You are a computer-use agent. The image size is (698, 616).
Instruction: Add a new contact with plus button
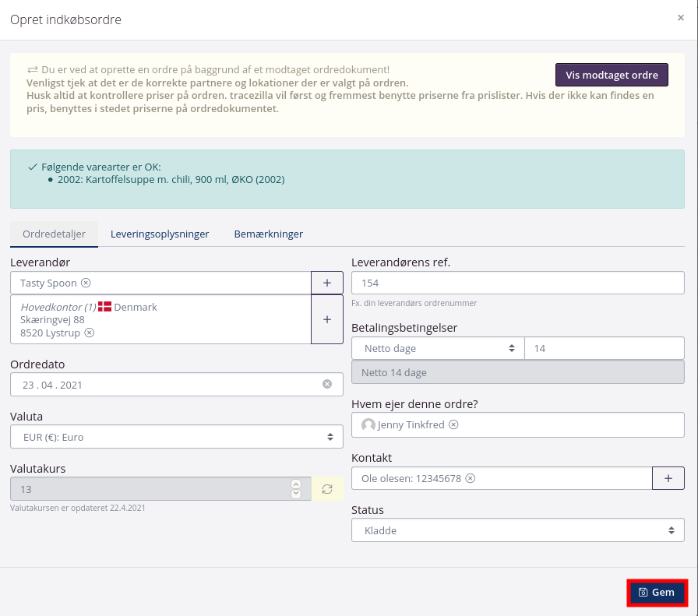point(668,478)
